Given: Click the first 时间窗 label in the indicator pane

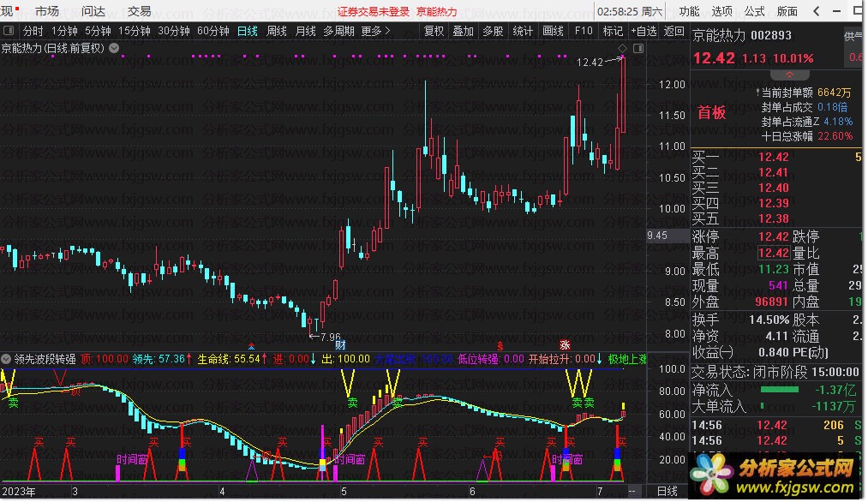Looking at the screenshot, I should point(132,459).
